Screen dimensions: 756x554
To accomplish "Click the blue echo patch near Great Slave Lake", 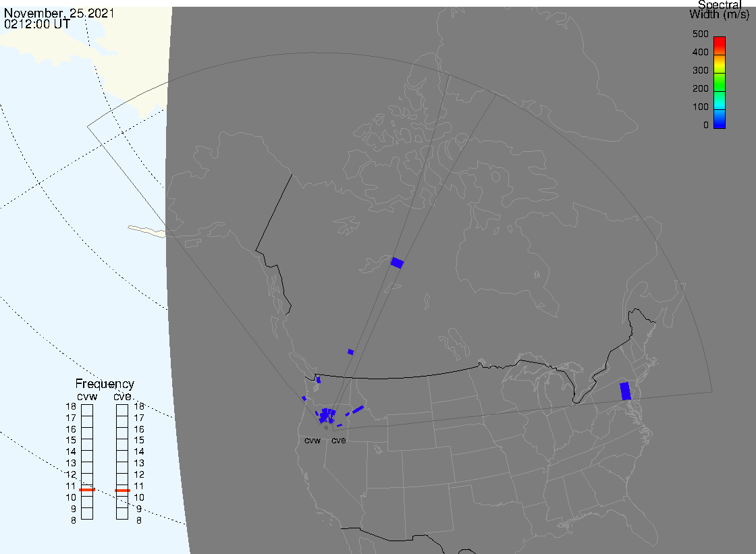I will click(x=398, y=262).
